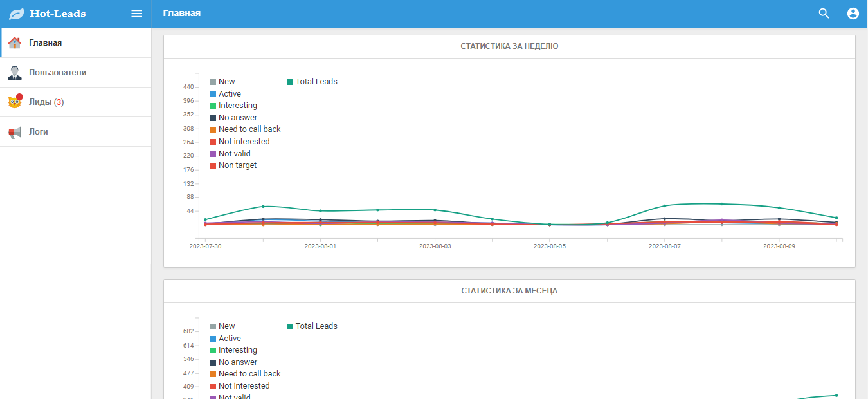868x399 pixels.
Task: Click the 2023-08-03 date axis label
Action: tap(435, 246)
